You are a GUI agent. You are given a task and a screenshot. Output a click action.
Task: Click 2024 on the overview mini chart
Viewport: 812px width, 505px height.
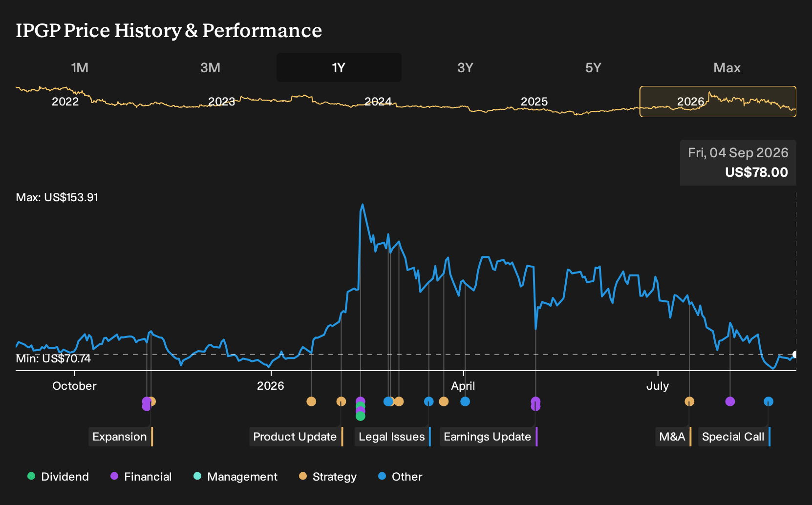pos(378,102)
